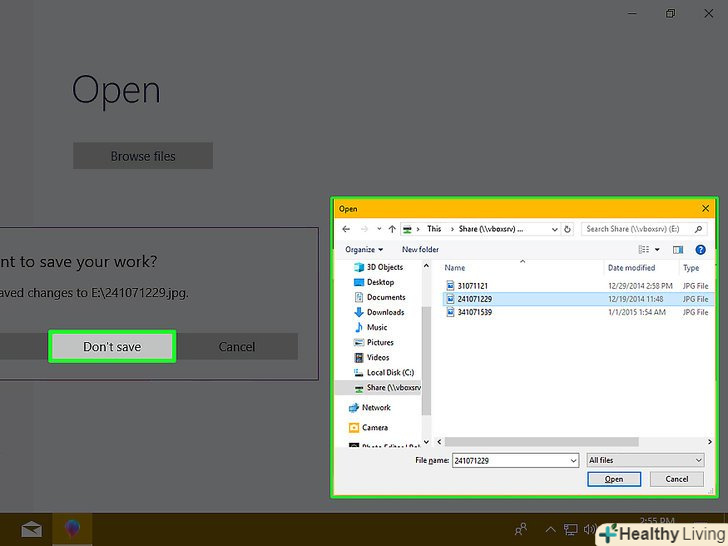This screenshot has height=546, width=728.
Task: Click the Browse files button
Action: (143, 156)
